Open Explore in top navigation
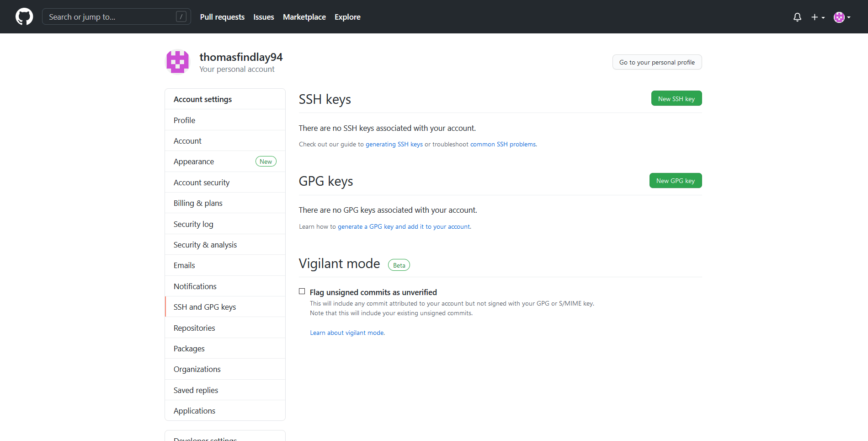 (x=347, y=17)
